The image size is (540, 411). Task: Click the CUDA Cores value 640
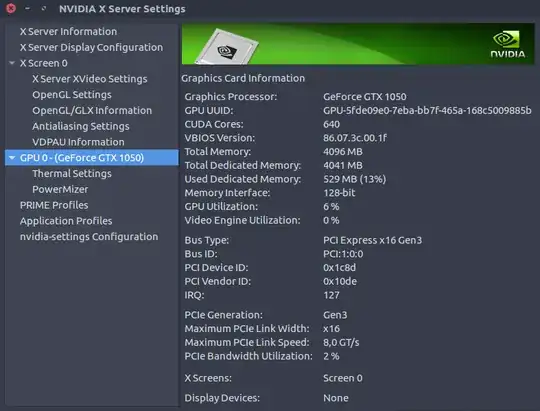pyautogui.click(x=331, y=124)
